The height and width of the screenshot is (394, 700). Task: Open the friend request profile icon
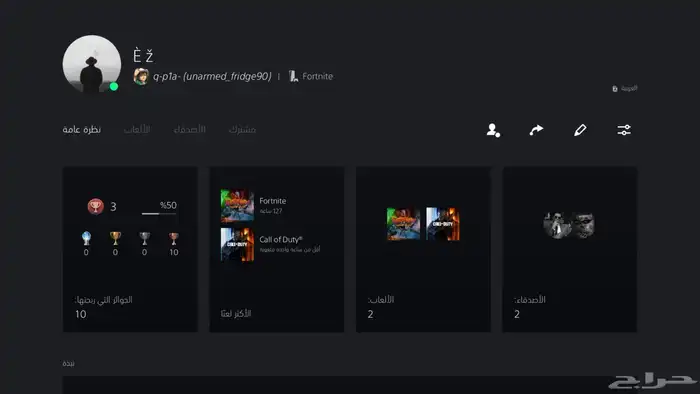tap(493, 130)
